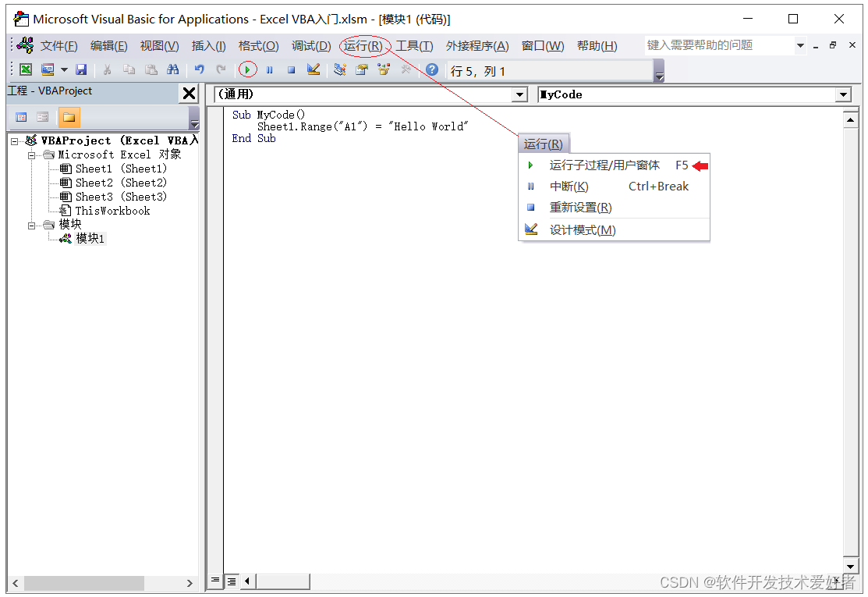
Task: Click the Toolbox wrench icon
Action: coord(406,69)
